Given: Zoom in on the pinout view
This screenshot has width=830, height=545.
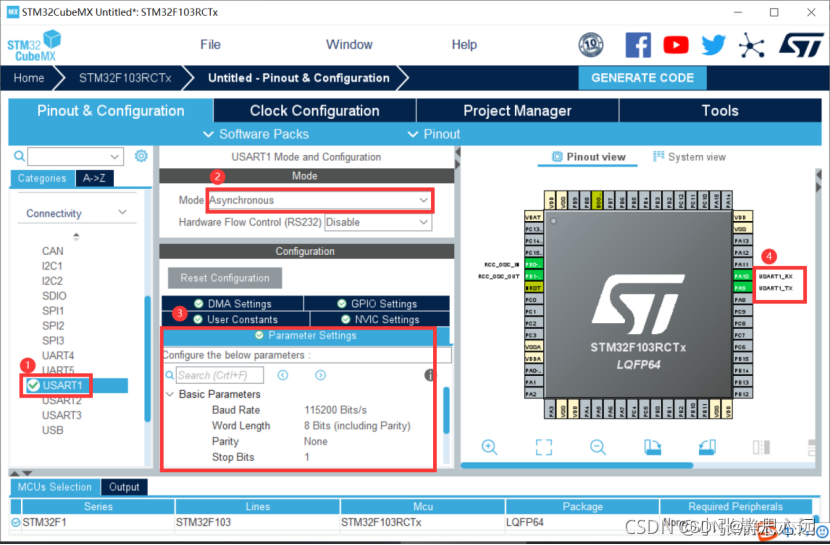Looking at the screenshot, I should pos(489,447).
